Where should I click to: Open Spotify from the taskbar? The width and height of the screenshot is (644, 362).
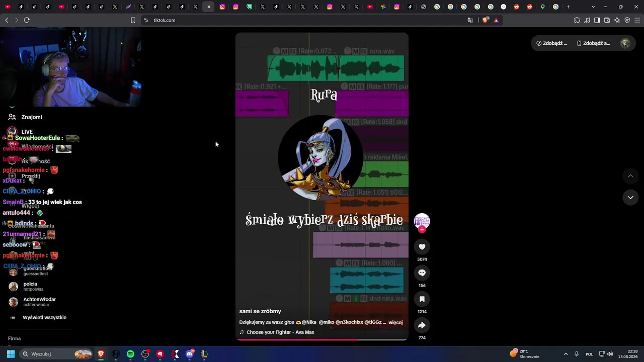click(130, 354)
